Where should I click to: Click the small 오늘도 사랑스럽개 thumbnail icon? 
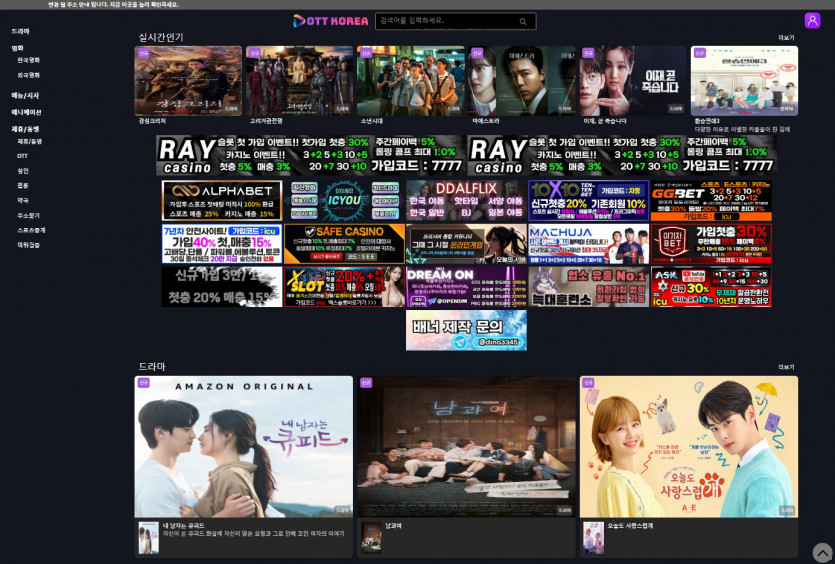point(594,537)
